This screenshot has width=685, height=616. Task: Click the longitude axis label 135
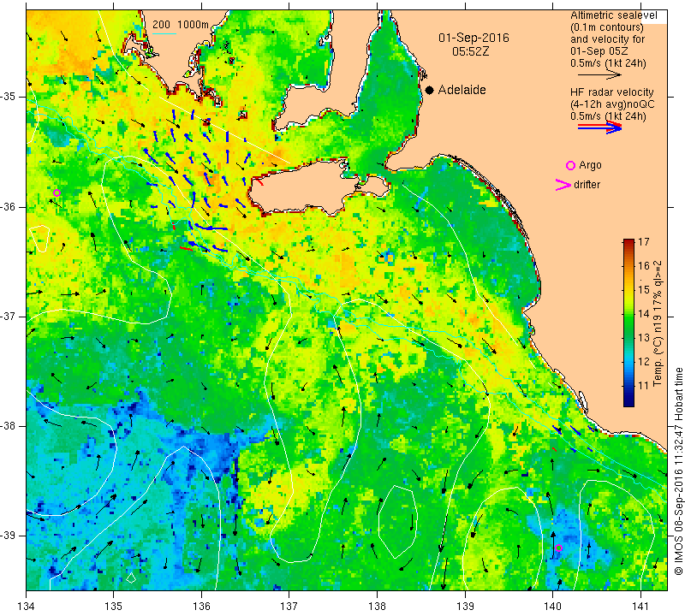pyautogui.click(x=114, y=606)
